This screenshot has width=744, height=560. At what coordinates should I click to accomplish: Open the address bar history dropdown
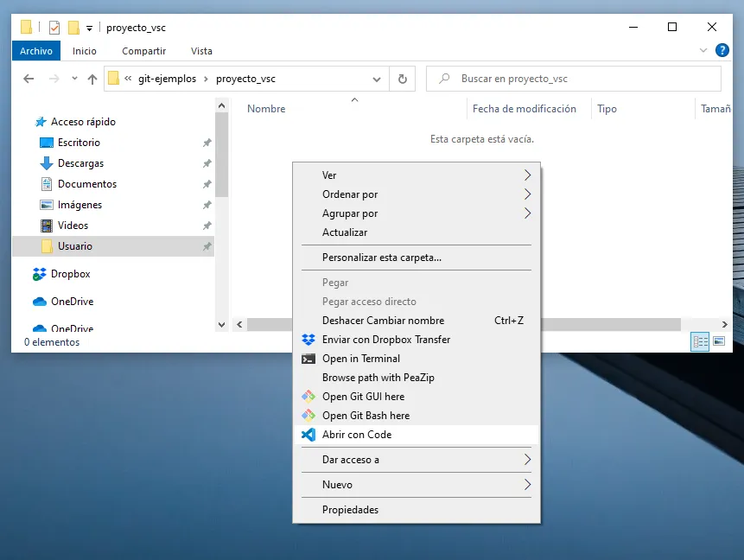coord(377,79)
